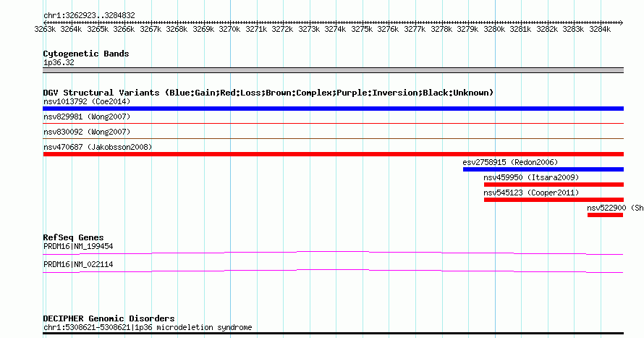Click the blue nsv1013792 gain variant bar
644x338 pixels.
coord(333,109)
